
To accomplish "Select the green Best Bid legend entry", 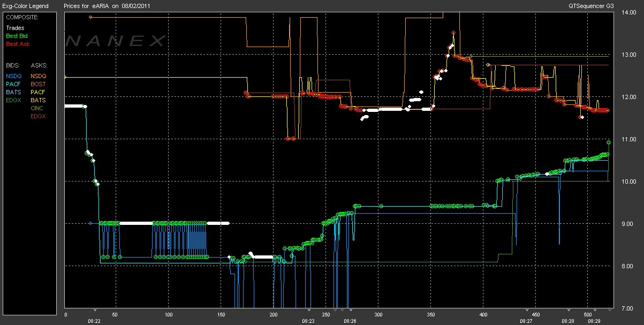I will (17, 36).
